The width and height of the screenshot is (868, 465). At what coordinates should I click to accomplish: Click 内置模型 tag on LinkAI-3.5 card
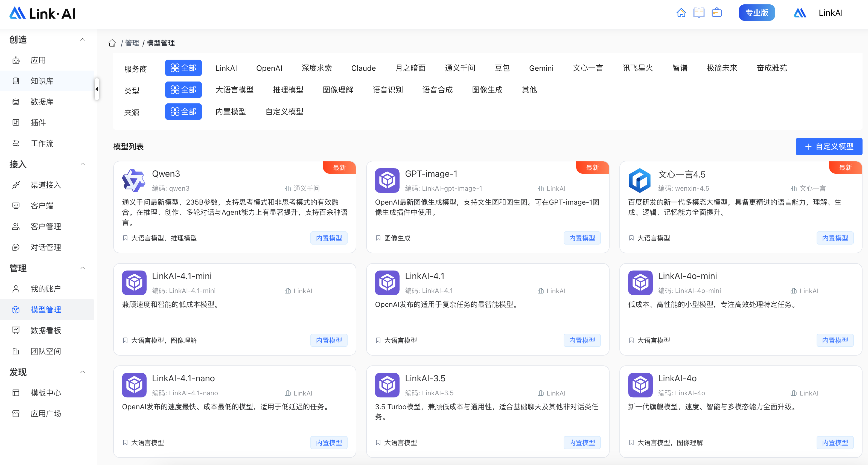(582, 443)
